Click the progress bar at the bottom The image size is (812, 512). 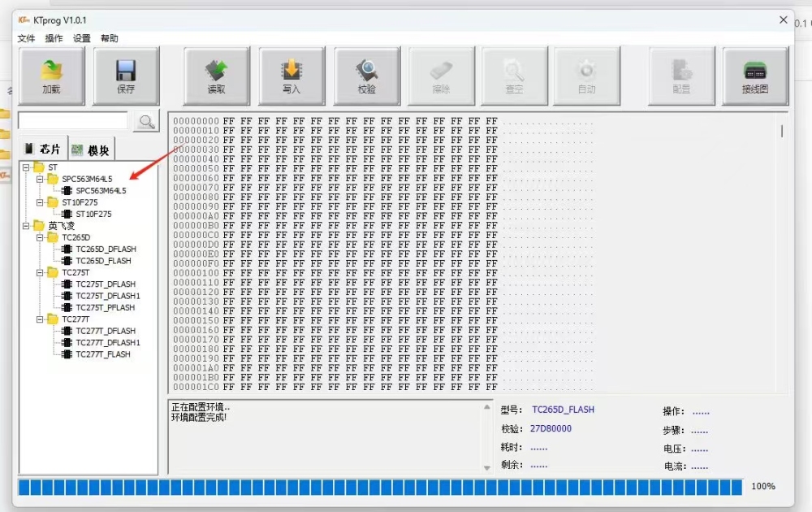click(x=382, y=487)
